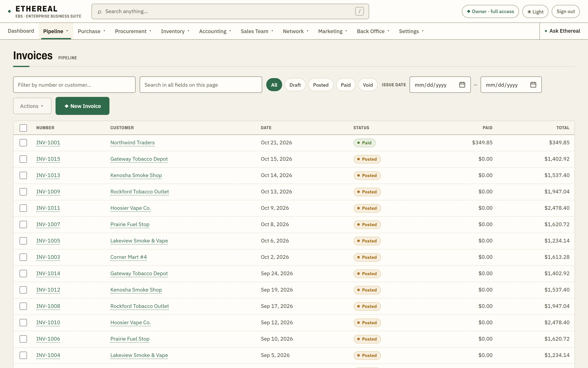Screen dimensions: 588x368
Task: Filter invoices by Draft status
Action: pyautogui.click(x=295, y=85)
